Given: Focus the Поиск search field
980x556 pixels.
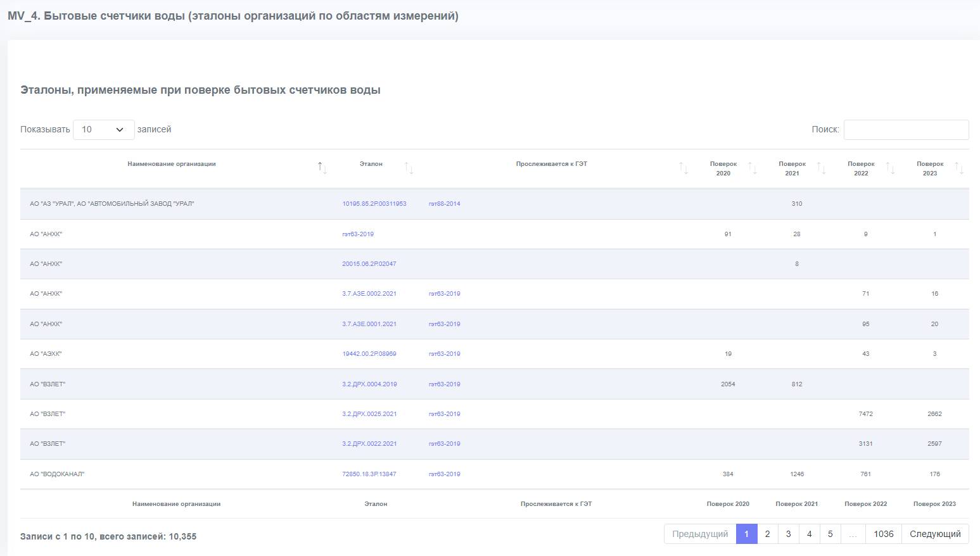Looking at the screenshot, I should click(906, 129).
